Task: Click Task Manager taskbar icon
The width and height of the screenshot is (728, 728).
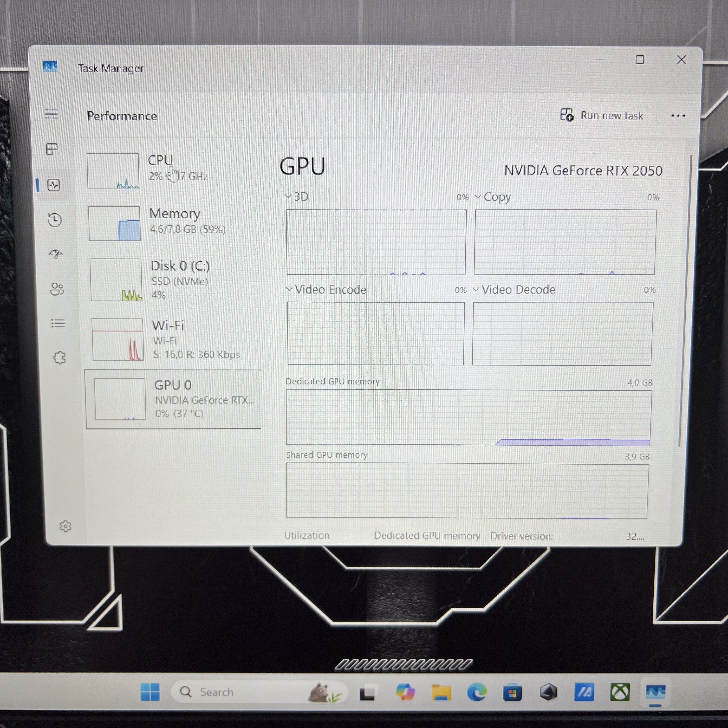Action: [x=655, y=693]
